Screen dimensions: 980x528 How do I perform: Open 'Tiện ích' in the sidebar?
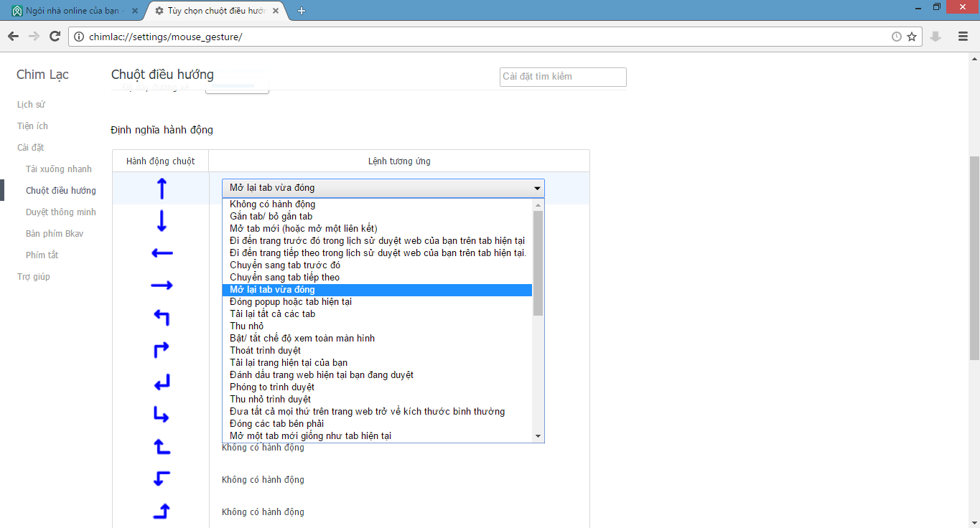tap(33, 126)
